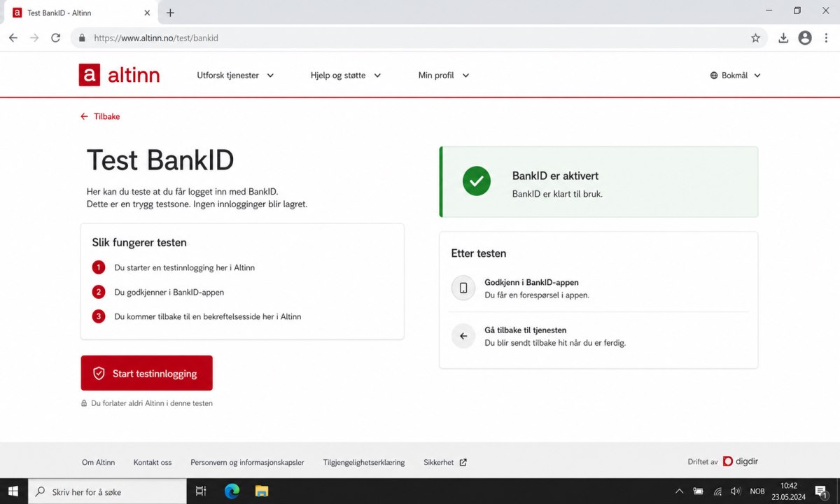Click the globe language icon
This screenshot has width=840, height=504.
click(x=714, y=76)
